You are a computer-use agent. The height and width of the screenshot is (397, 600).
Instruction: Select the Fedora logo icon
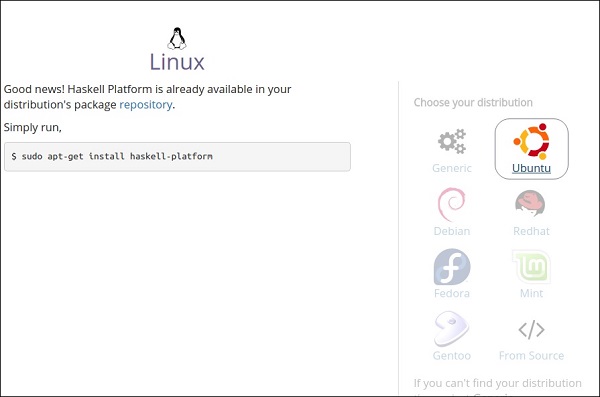pyautogui.click(x=452, y=267)
